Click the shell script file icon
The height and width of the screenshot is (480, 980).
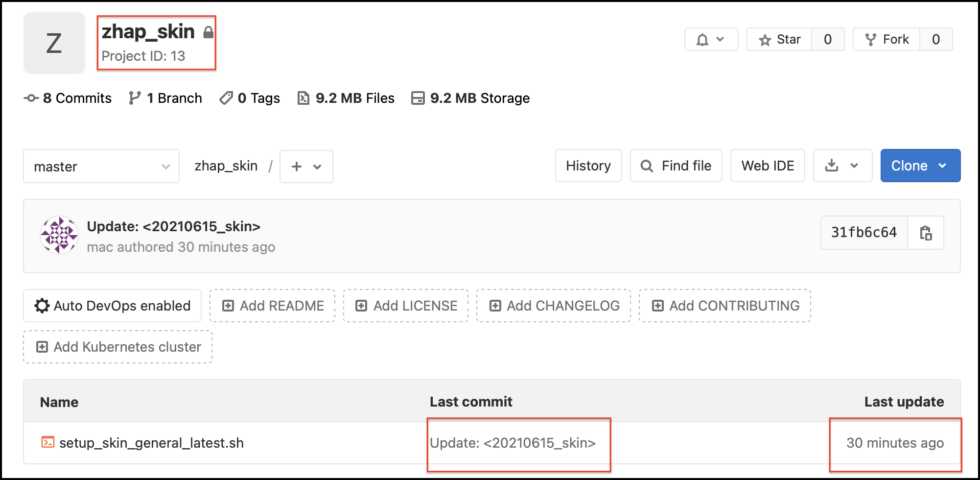47,442
